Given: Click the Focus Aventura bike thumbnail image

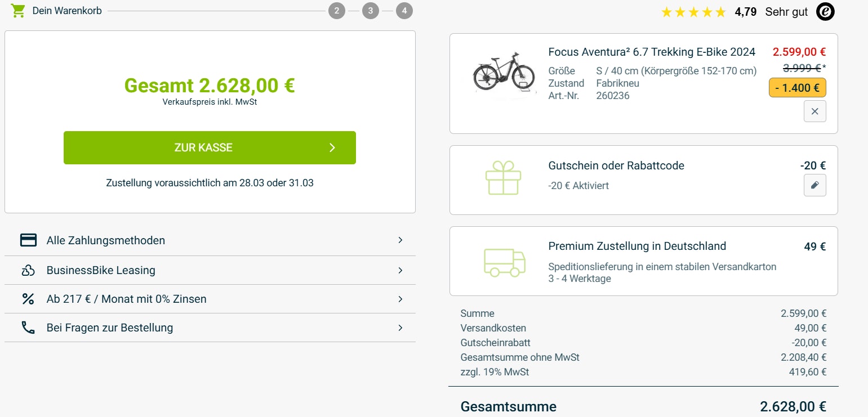Looking at the screenshot, I should tap(503, 74).
